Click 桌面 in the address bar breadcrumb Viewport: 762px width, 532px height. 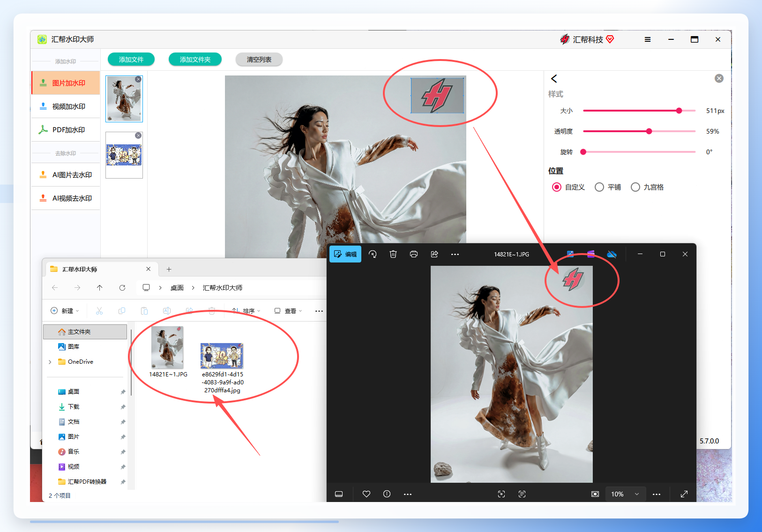pos(177,288)
